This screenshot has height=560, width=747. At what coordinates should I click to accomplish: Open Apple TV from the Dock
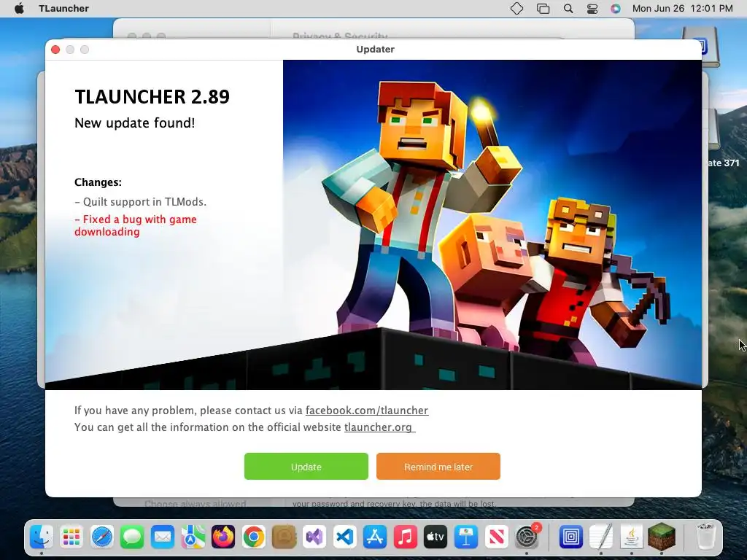coord(436,537)
